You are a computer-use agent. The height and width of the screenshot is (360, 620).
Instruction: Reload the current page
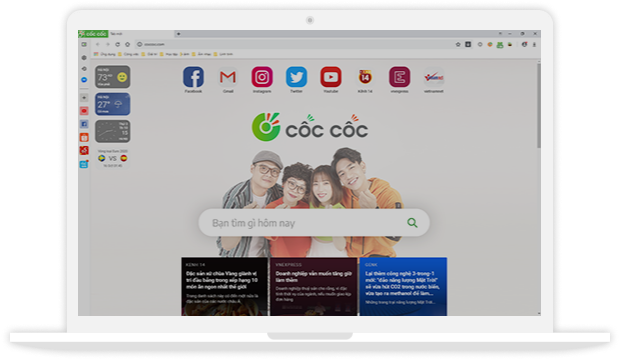click(117, 44)
